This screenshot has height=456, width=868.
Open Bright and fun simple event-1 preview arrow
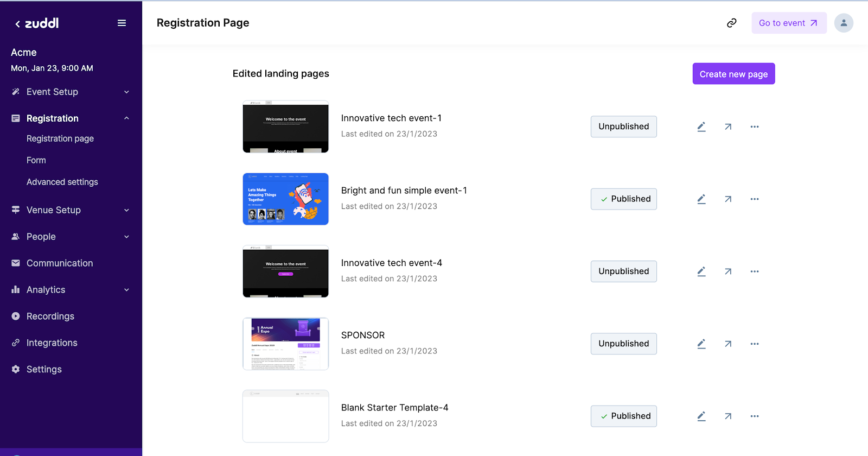click(728, 199)
